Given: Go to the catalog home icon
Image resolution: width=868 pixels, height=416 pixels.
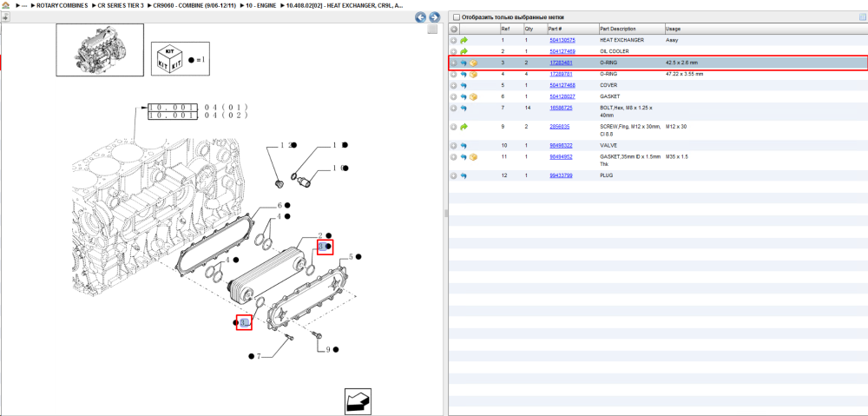Looking at the screenshot, I should pos(5,5).
